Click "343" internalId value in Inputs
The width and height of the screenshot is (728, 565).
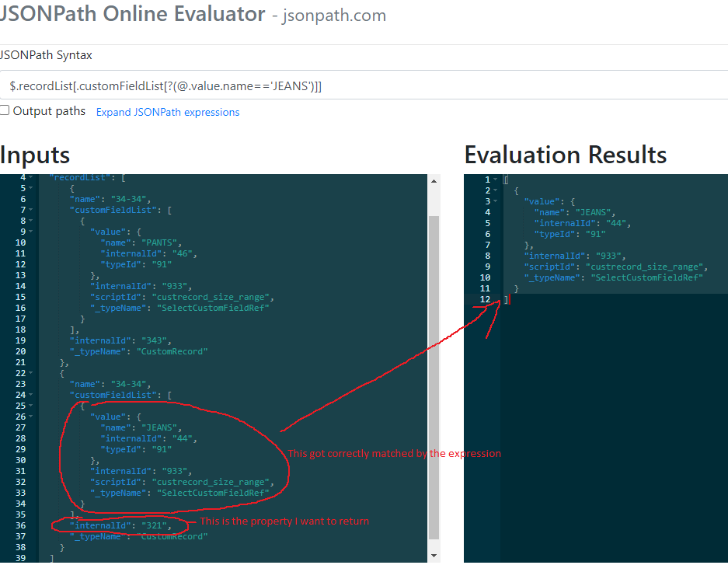point(154,340)
